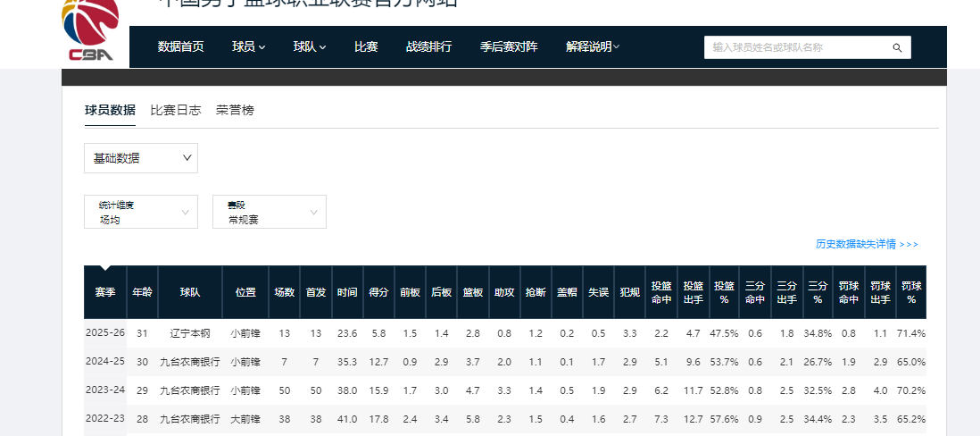Select the 球员数据 tab

110,110
